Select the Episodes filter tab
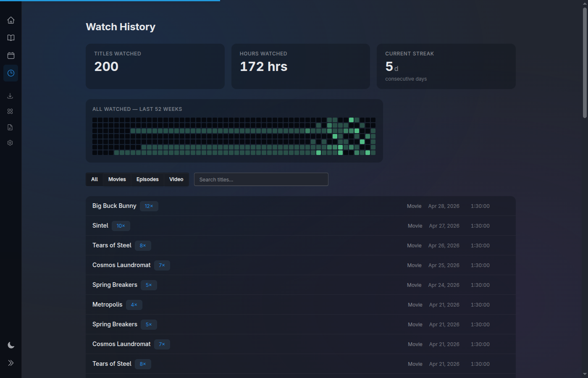 click(x=147, y=179)
